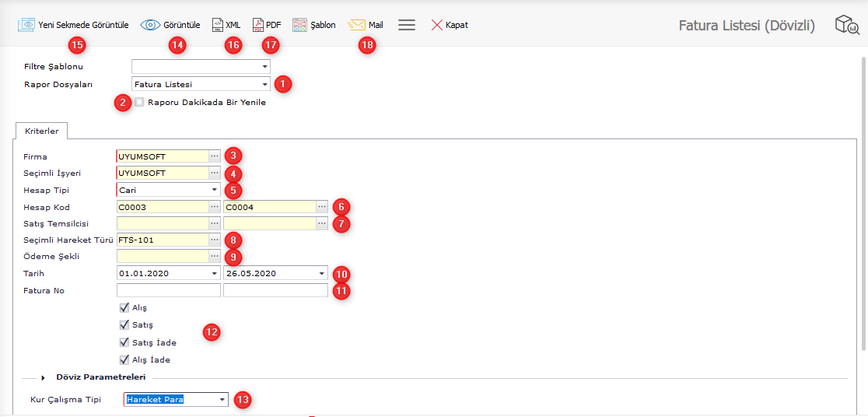This screenshot has width=868, height=417.
Task: Click the first Fatura No input field
Action: (168, 291)
